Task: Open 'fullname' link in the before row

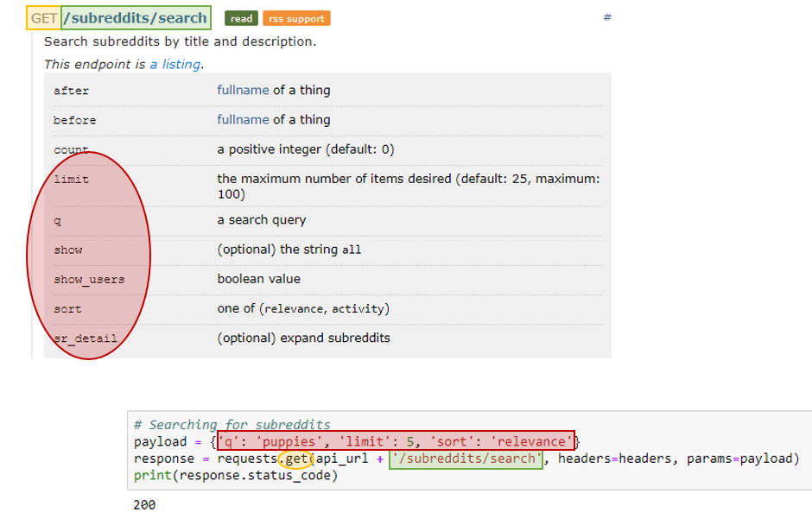Action: click(243, 120)
